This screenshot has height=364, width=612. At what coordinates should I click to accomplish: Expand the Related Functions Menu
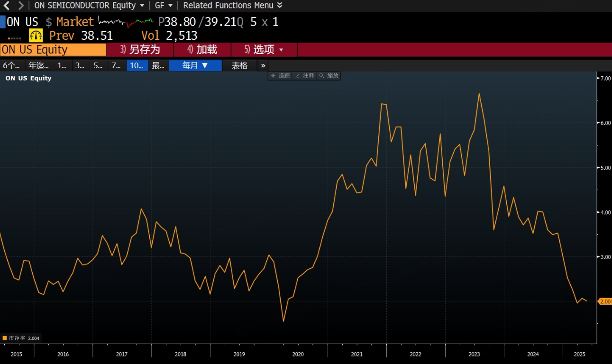tap(232, 6)
